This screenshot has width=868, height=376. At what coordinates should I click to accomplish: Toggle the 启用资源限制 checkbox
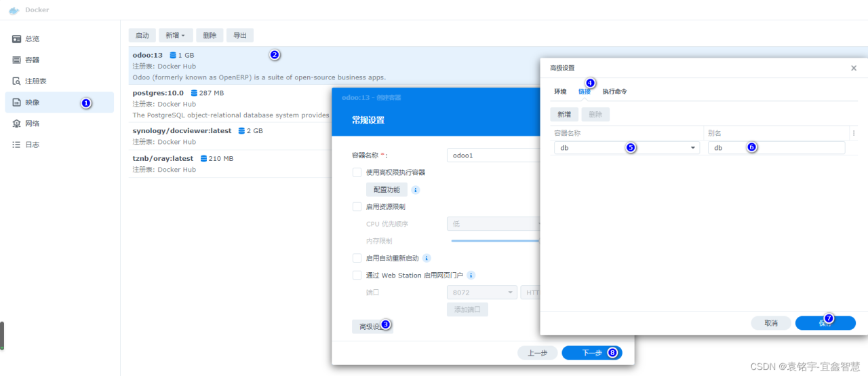(x=357, y=206)
